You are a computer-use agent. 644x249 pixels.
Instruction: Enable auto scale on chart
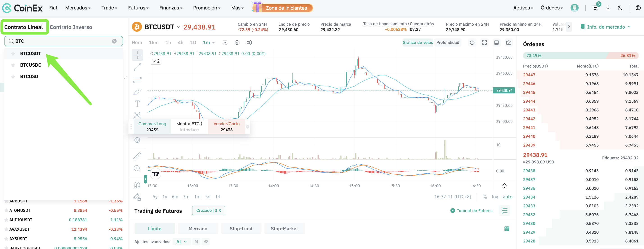point(507,197)
